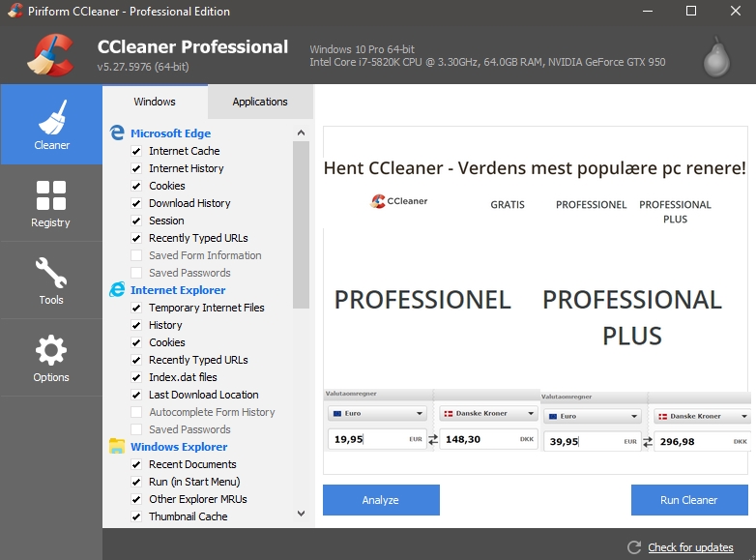Click the large PROFESSIONEL heading
The height and width of the screenshot is (560, 756).
click(x=422, y=300)
